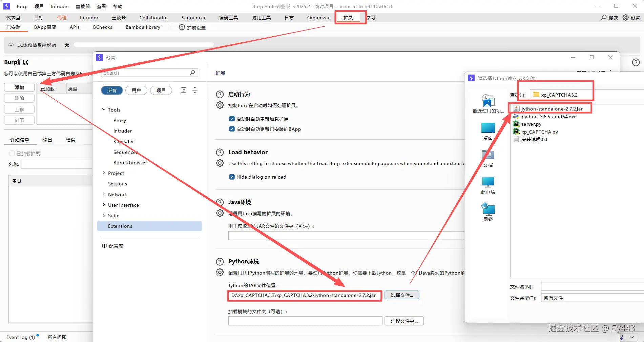Click the search magnifier icon in Burp toolbar

604,17
